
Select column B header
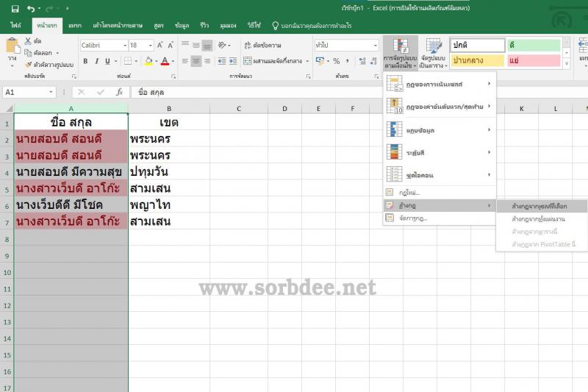pos(169,108)
